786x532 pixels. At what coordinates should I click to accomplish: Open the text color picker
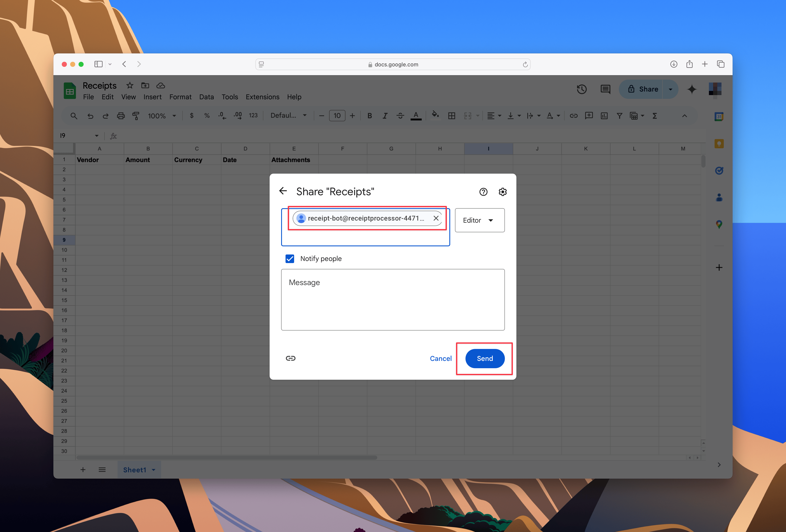(x=416, y=116)
